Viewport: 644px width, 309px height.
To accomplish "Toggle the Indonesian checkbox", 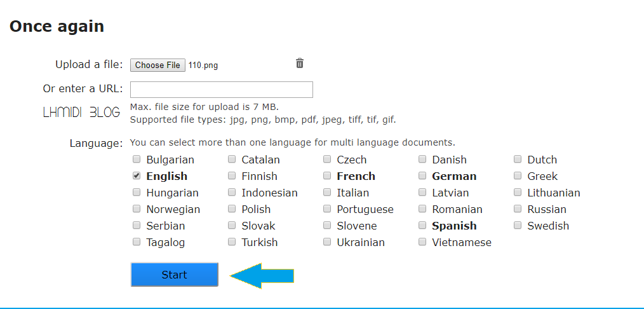I will [x=232, y=192].
